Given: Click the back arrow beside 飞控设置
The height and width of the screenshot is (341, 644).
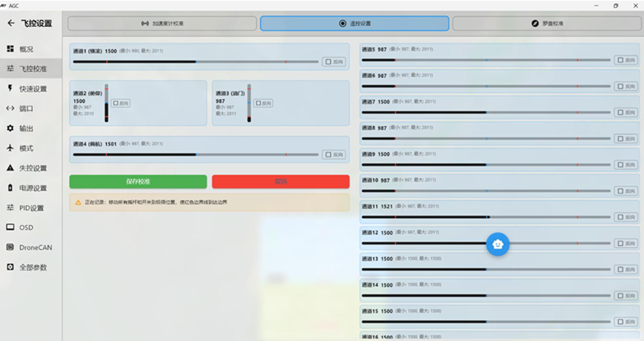Looking at the screenshot, I should (x=11, y=24).
